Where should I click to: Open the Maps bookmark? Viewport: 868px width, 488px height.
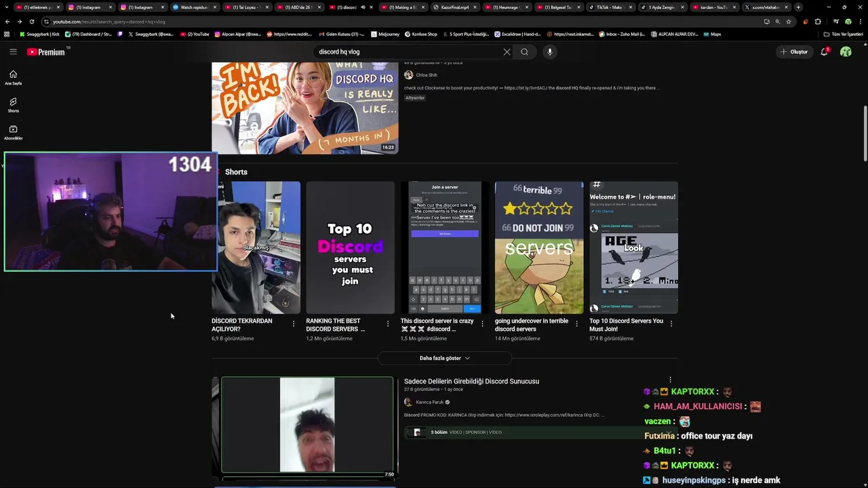tap(712, 34)
